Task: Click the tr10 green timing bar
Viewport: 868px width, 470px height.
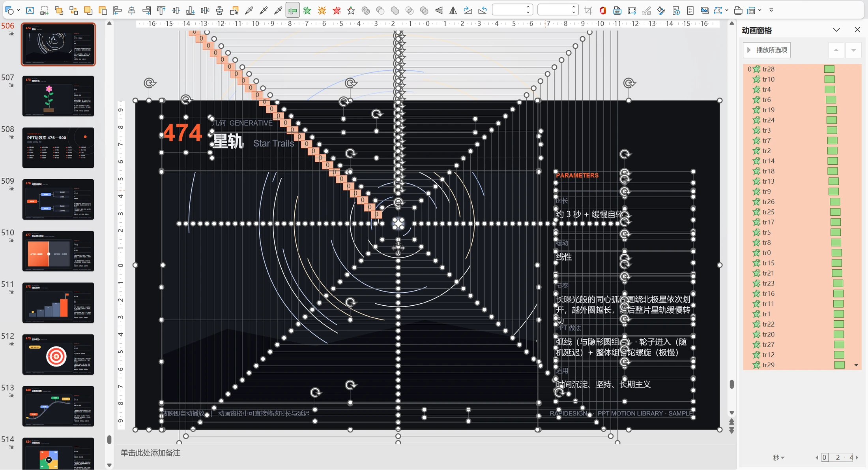Action: point(829,79)
